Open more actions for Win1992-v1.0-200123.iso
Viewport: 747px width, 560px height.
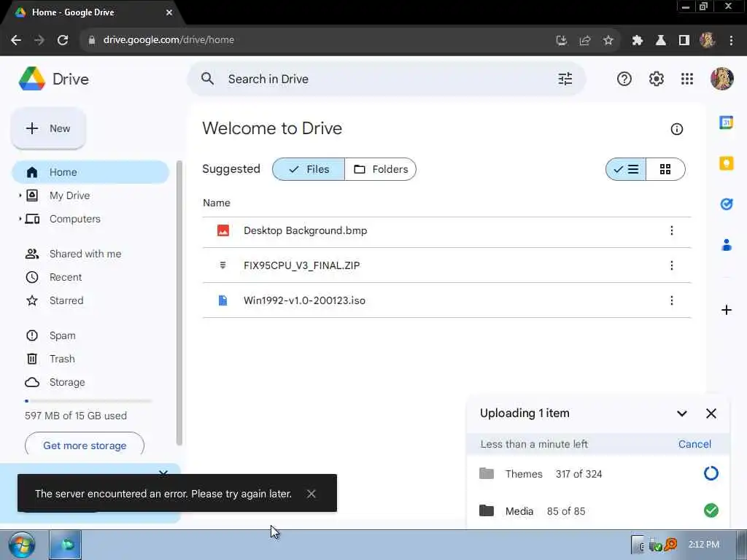pyautogui.click(x=671, y=300)
